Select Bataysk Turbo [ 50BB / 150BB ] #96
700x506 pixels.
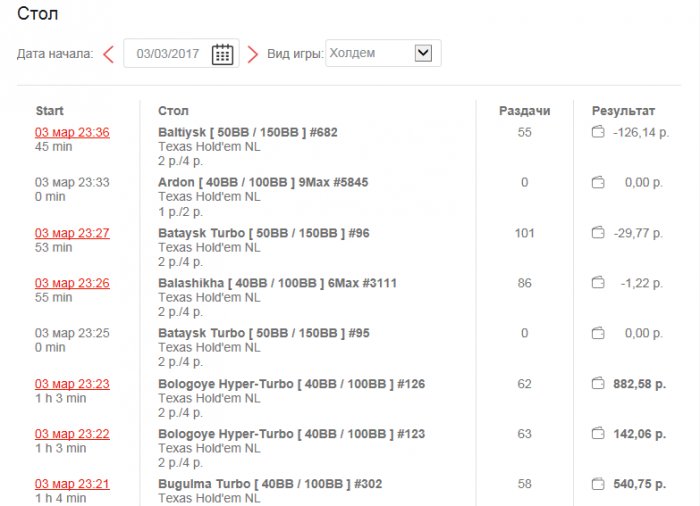pyautogui.click(x=264, y=233)
